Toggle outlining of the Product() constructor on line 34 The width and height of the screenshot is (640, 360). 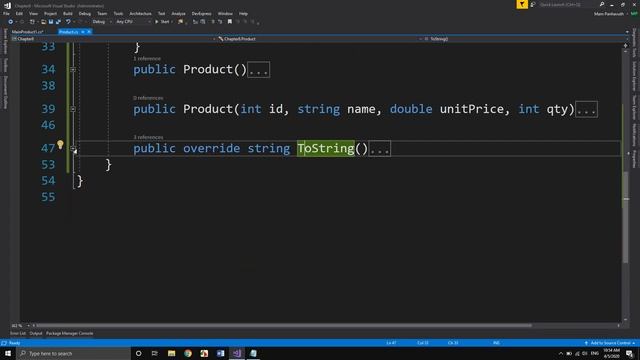pyautogui.click(x=73, y=70)
